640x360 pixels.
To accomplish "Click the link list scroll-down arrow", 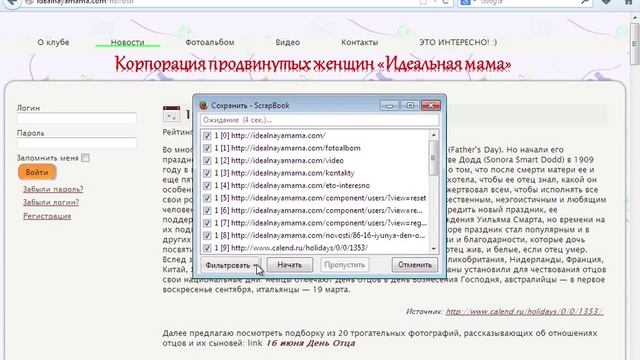I will point(433,248).
